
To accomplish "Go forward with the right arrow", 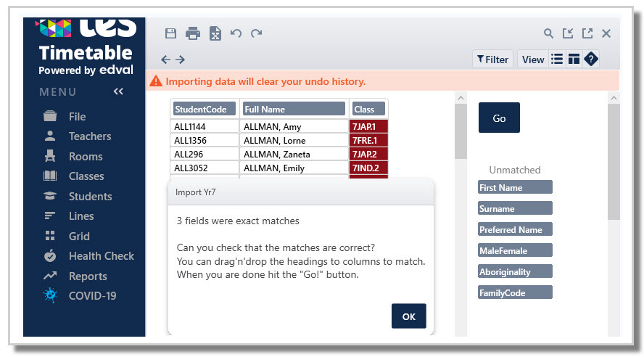I will click(x=181, y=59).
